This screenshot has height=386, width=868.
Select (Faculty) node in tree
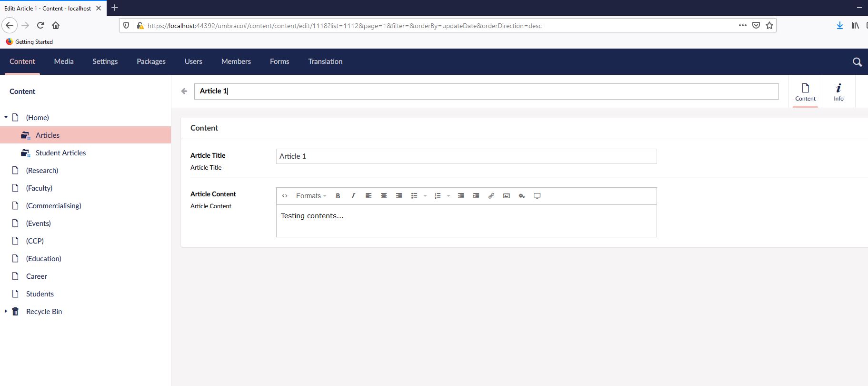(x=40, y=188)
